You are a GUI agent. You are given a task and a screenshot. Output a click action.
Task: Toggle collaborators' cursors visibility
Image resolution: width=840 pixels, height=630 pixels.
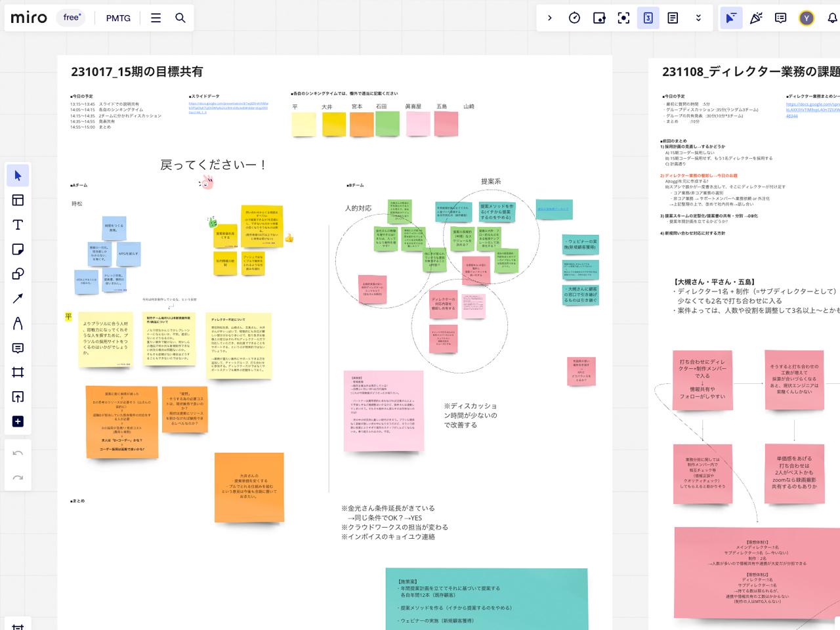point(732,18)
